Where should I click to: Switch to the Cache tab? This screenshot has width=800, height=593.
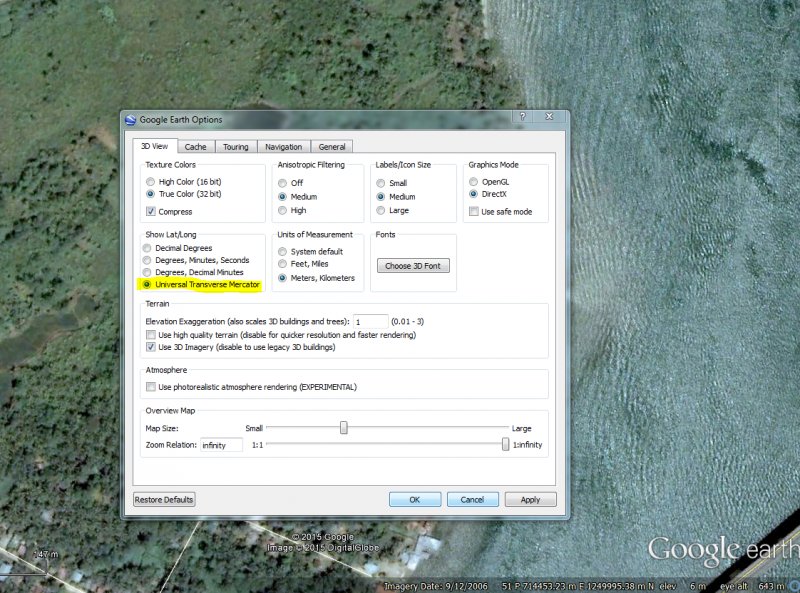195,147
